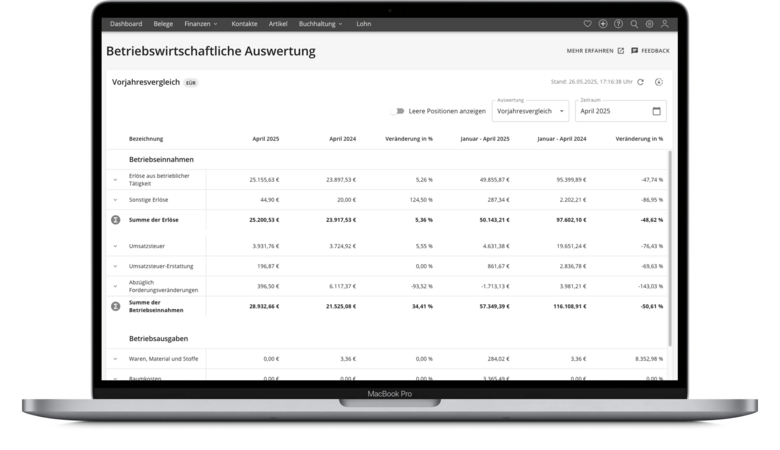Click the Feedback button
This screenshot has height=450, width=780.
click(650, 50)
